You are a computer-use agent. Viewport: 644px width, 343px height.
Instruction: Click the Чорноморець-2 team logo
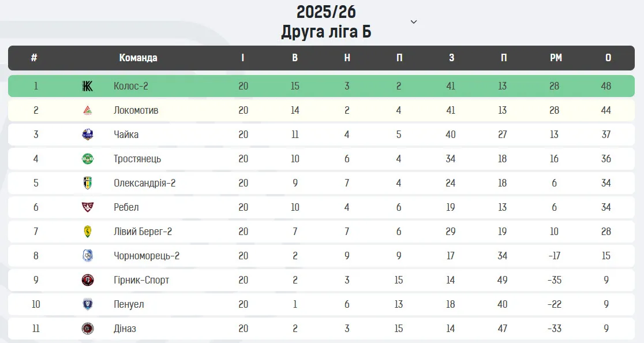[88, 256]
